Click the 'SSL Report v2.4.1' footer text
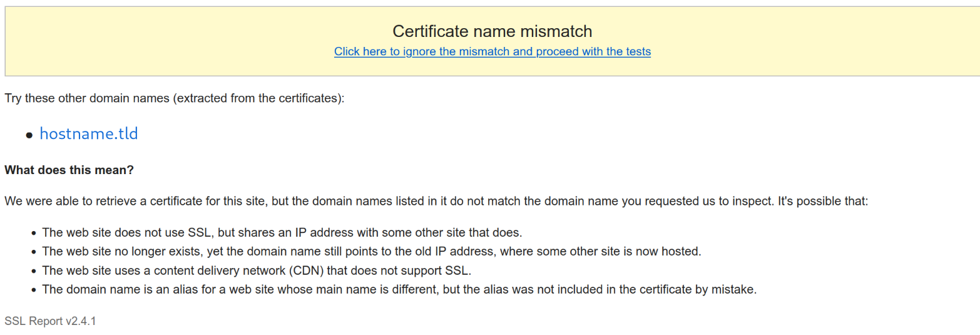This screenshot has height=335, width=980. [50, 321]
